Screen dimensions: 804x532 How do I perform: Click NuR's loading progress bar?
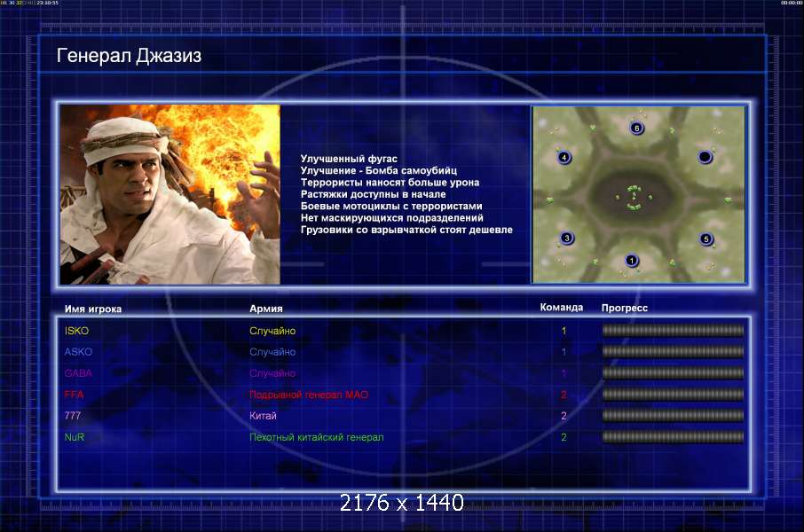673,436
